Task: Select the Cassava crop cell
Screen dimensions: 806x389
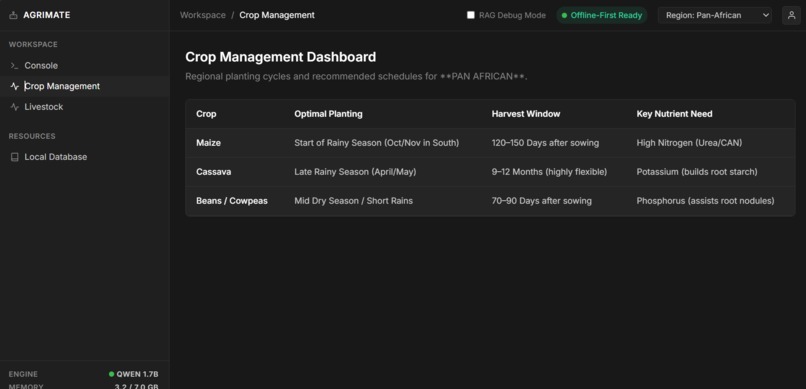Action: 214,172
